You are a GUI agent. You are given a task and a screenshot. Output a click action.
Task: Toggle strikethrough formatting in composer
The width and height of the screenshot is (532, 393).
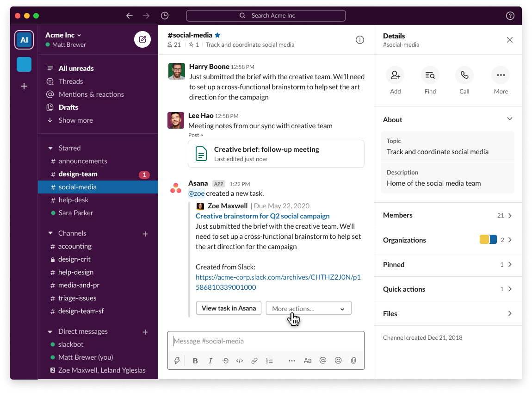(x=226, y=361)
